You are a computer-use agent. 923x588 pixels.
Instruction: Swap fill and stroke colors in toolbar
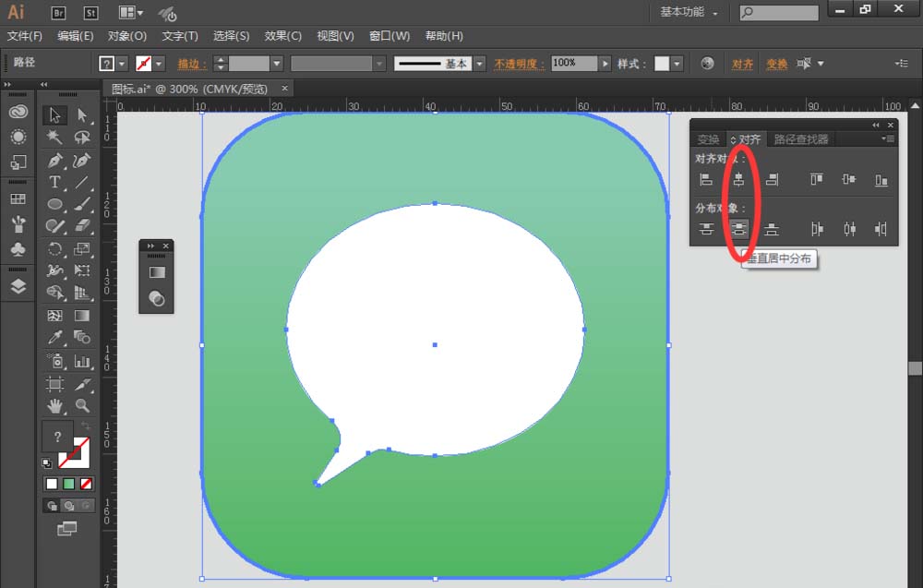(86, 426)
